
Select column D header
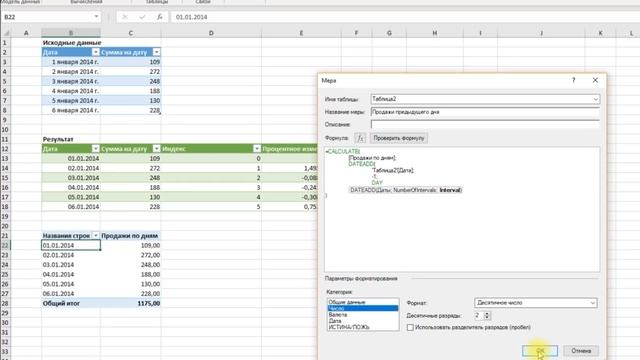(211, 33)
